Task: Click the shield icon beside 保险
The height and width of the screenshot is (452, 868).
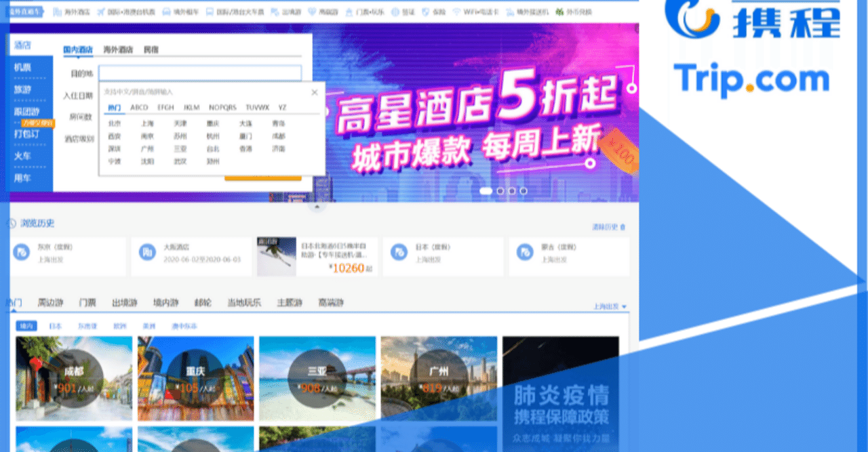Action: click(x=425, y=12)
